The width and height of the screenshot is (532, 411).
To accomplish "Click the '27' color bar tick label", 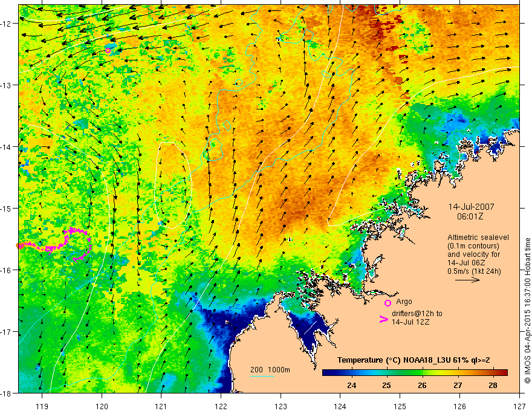I will click(458, 385).
